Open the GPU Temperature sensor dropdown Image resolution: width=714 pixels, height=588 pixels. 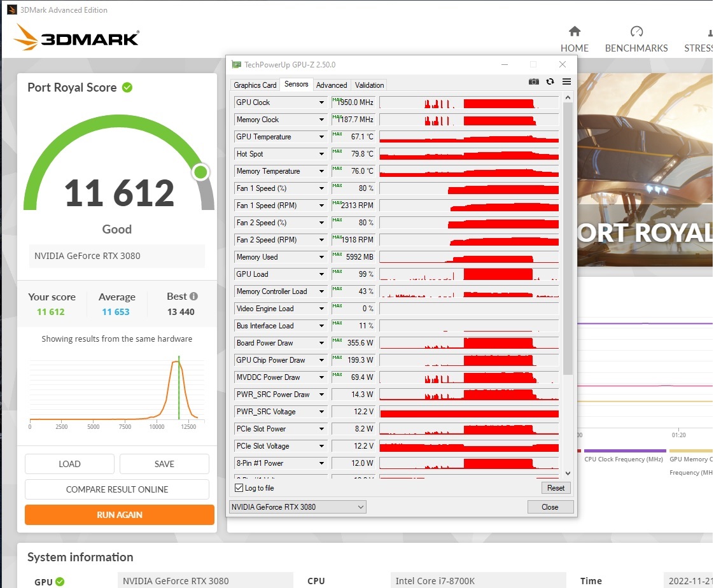(x=321, y=137)
